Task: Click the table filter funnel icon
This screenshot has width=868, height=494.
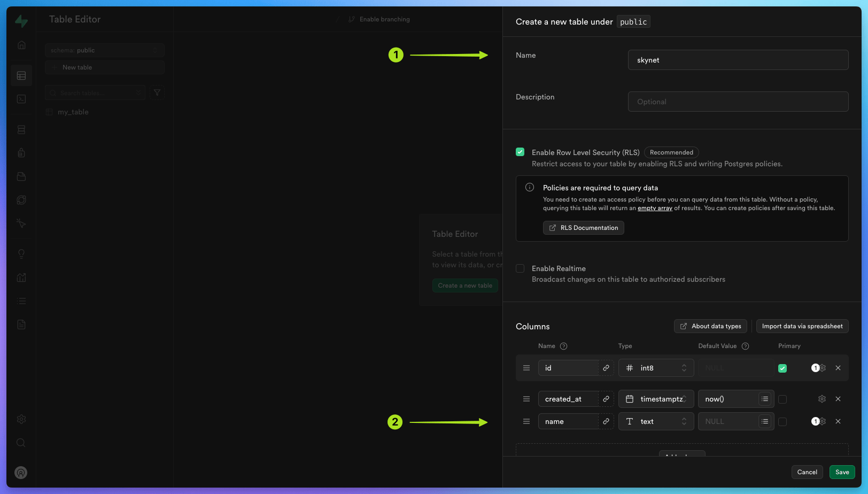Action: [x=157, y=92]
